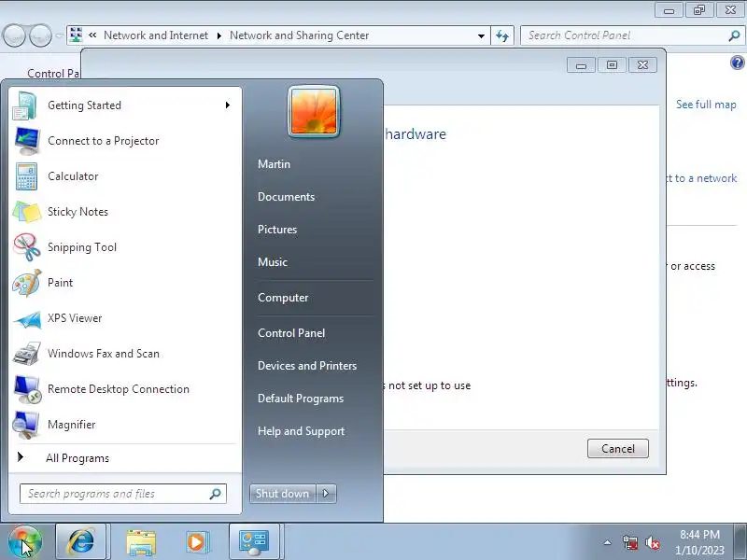Viewport: 747px width, 560px height.
Task: Click Control Panel search magnifier icon
Action: pos(734,35)
